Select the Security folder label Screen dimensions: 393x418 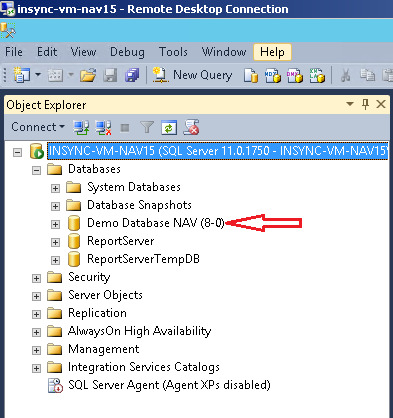click(x=89, y=277)
